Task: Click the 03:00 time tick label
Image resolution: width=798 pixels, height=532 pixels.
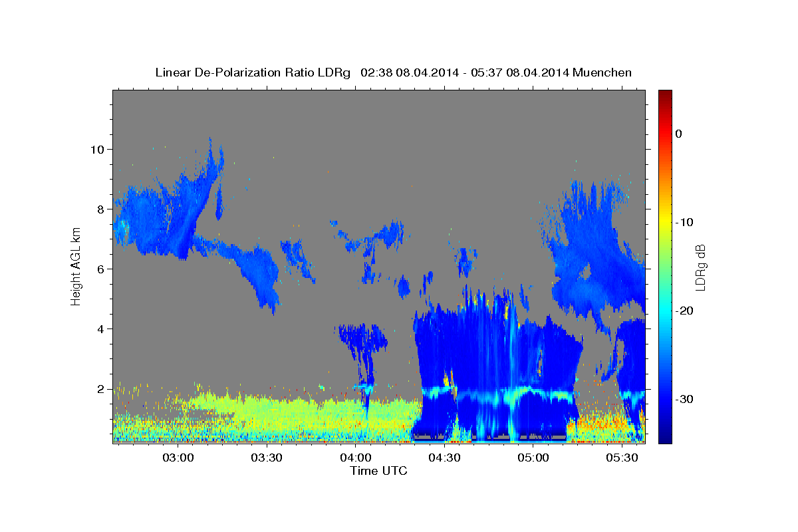Action: point(178,458)
